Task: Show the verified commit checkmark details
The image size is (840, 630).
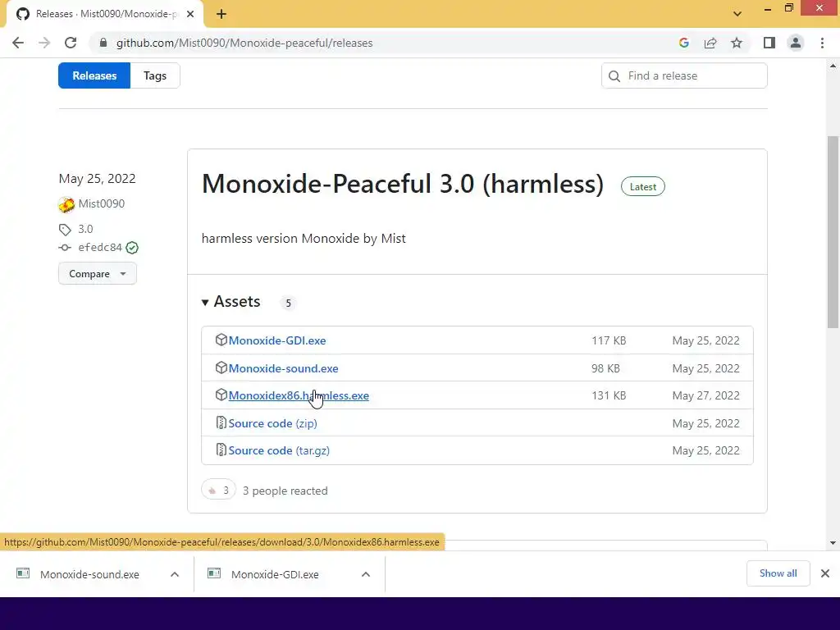Action: [132, 248]
